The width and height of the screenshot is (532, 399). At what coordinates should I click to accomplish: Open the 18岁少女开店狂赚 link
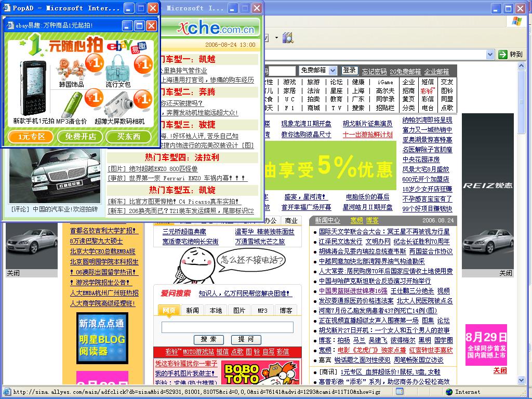pyautogui.click(x=427, y=189)
